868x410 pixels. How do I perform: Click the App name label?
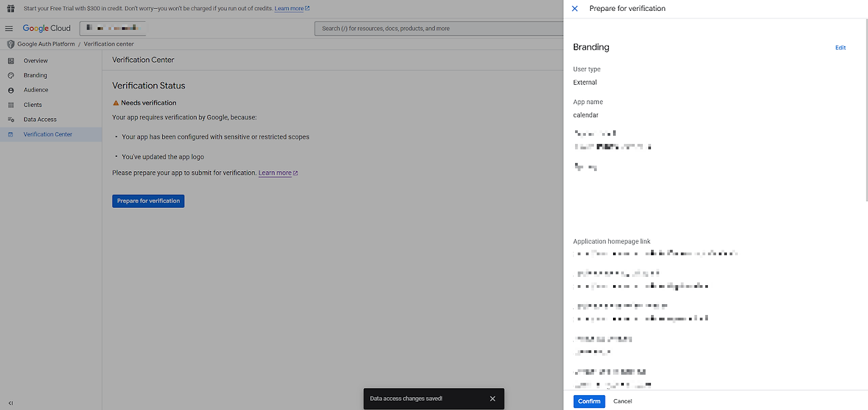(x=588, y=102)
